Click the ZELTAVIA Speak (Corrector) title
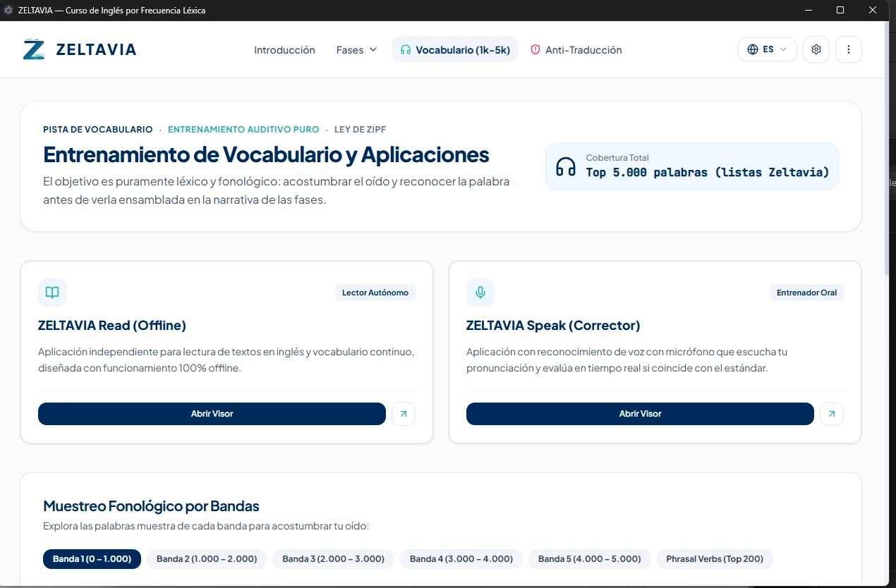This screenshot has height=588, width=896. point(553,326)
